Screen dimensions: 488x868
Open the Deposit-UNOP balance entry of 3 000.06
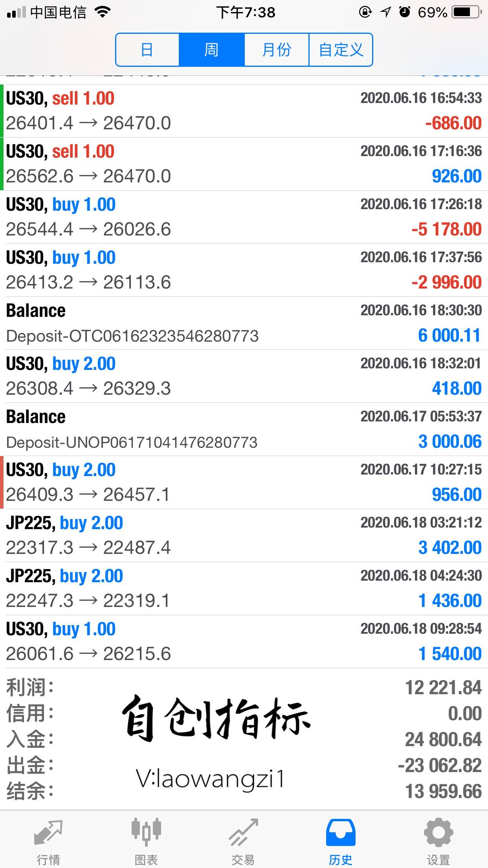(x=244, y=429)
